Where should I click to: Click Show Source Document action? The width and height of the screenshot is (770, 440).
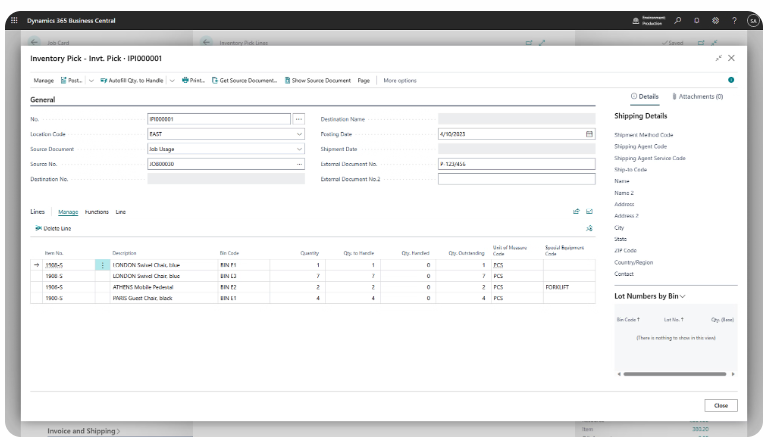point(318,81)
